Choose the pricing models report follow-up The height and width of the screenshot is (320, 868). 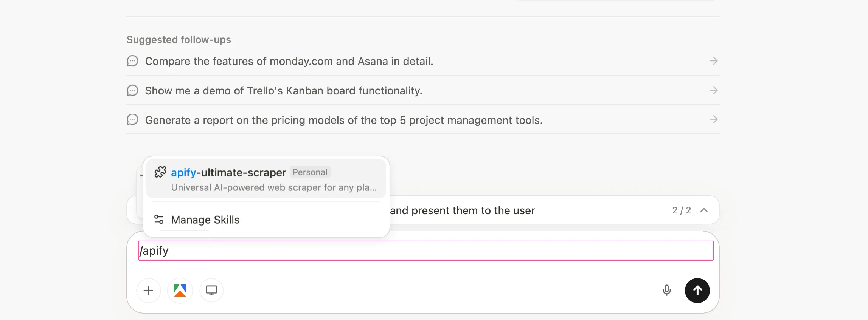(x=423, y=120)
